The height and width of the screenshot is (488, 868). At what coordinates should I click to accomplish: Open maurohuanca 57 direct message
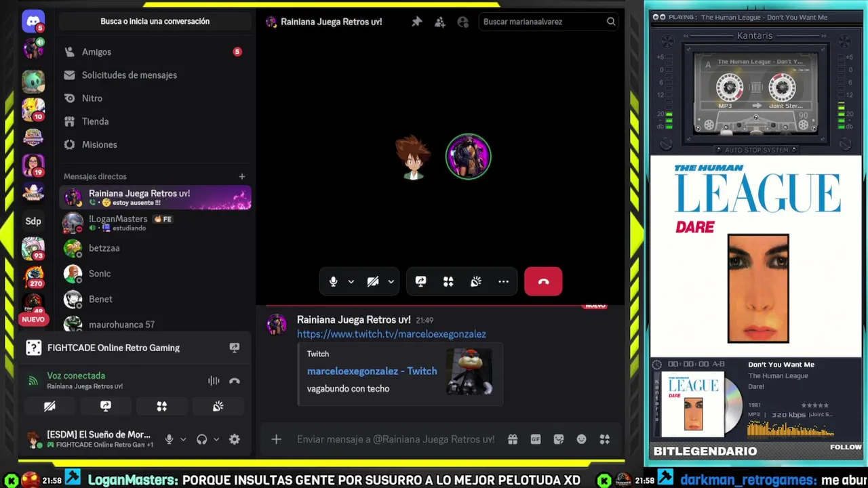coord(155,323)
